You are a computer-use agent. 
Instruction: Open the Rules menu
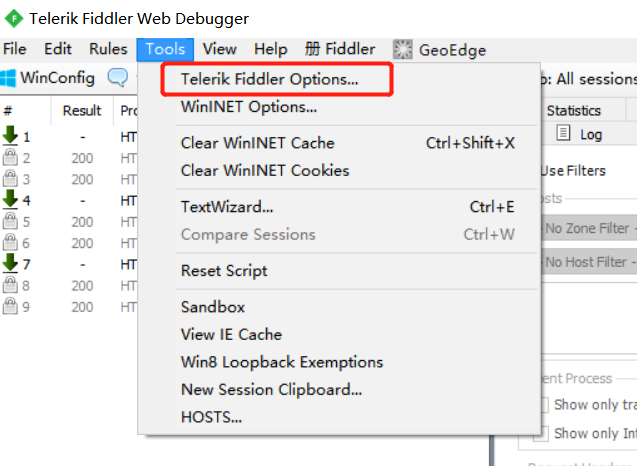pyautogui.click(x=108, y=49)
